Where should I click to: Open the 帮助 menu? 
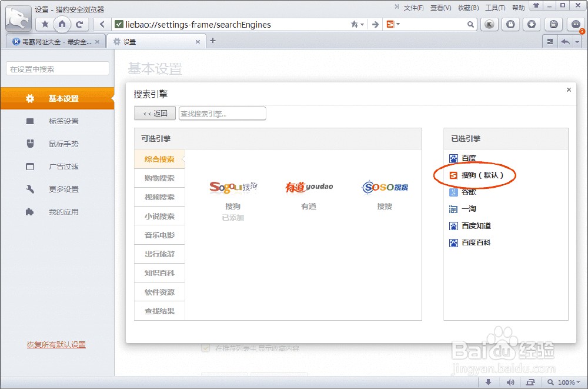[x=518, y=8]
